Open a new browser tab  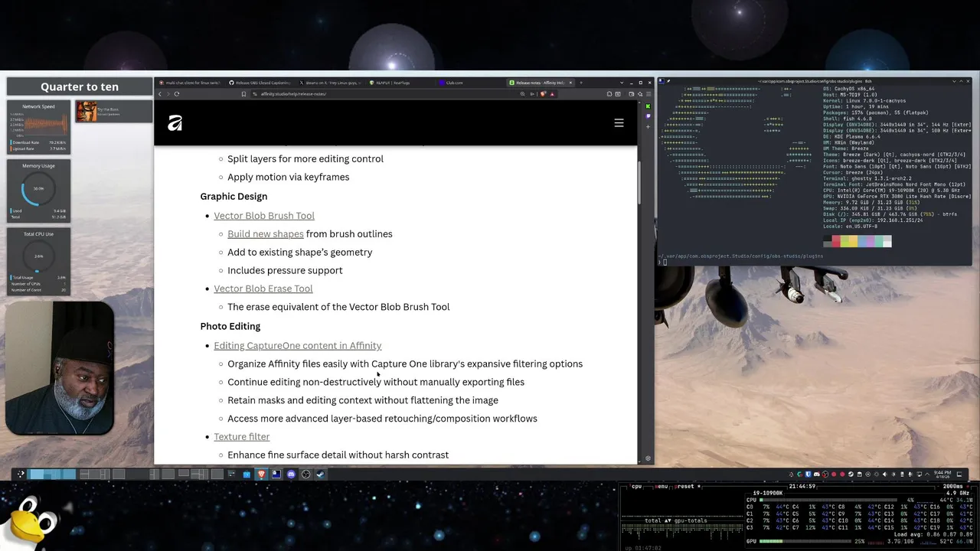[x=581, y=83]
